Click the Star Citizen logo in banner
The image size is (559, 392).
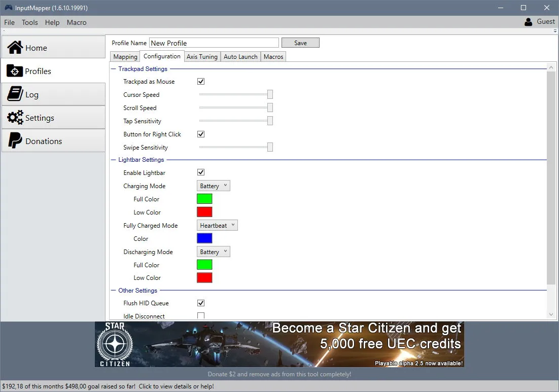tap(115, 345)
